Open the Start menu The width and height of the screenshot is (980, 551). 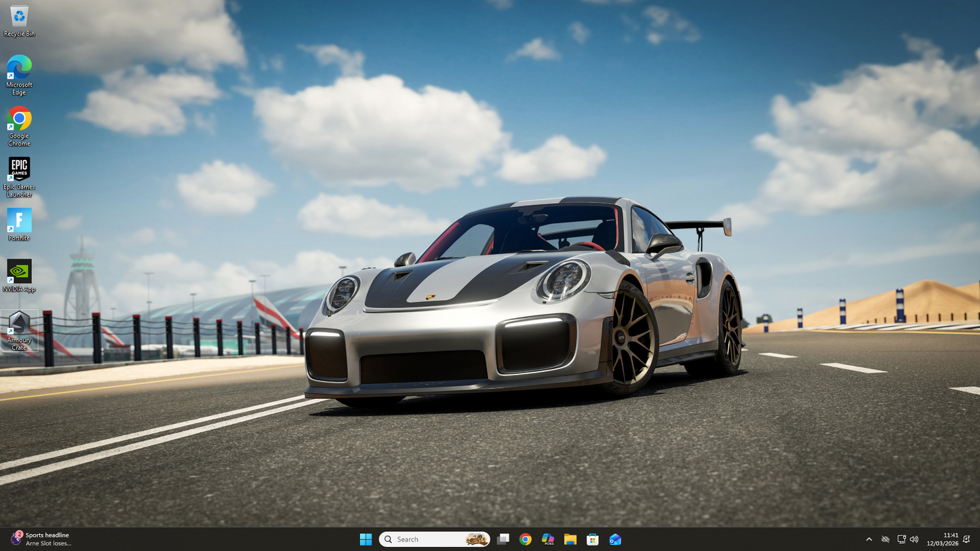pyautogui.click(x=366, y=539)
